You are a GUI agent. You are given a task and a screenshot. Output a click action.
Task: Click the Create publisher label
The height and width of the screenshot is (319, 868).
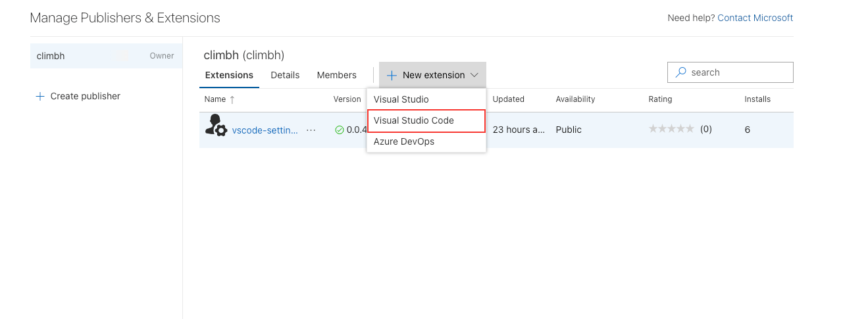click(x=86, y=96)
